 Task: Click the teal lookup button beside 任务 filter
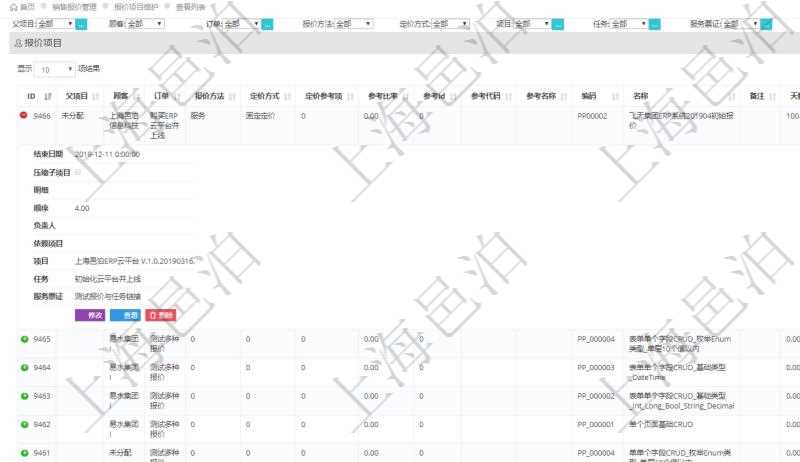pos(655,24)
